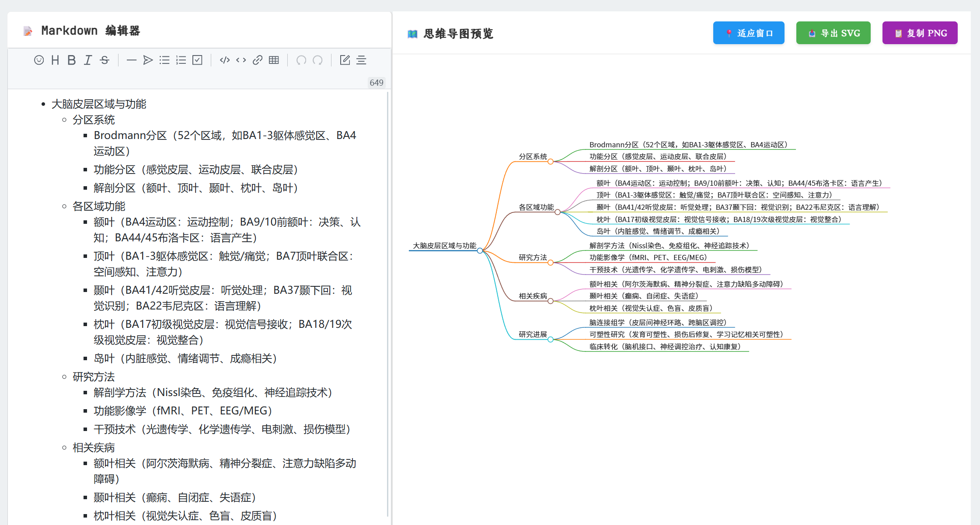Screen dimensions: 980x525
Task: Collapse the 分区系统 mind map node
Action: click(x=551, y=162)
